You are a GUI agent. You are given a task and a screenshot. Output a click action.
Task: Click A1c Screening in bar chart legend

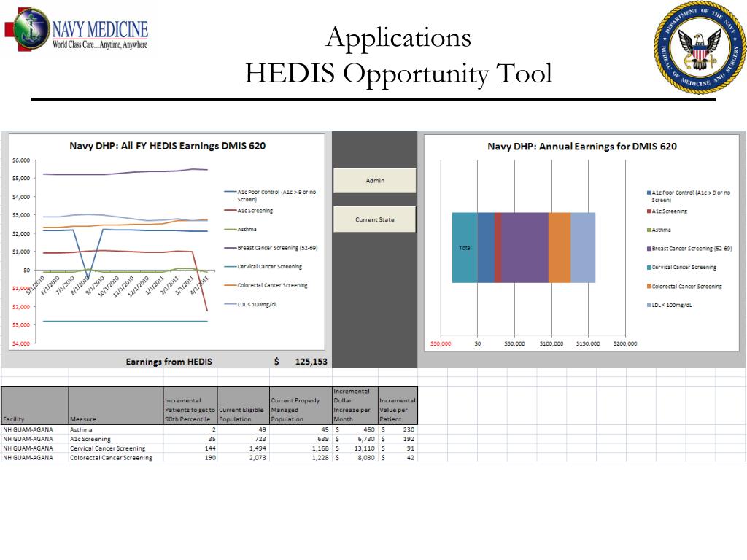[x=667, y=211]
